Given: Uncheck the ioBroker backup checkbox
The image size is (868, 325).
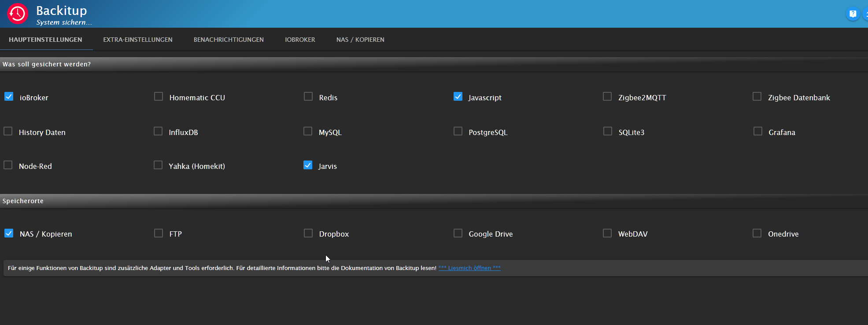Looking at the screenshot, I should pyautogui.click(x=9, y=97).
